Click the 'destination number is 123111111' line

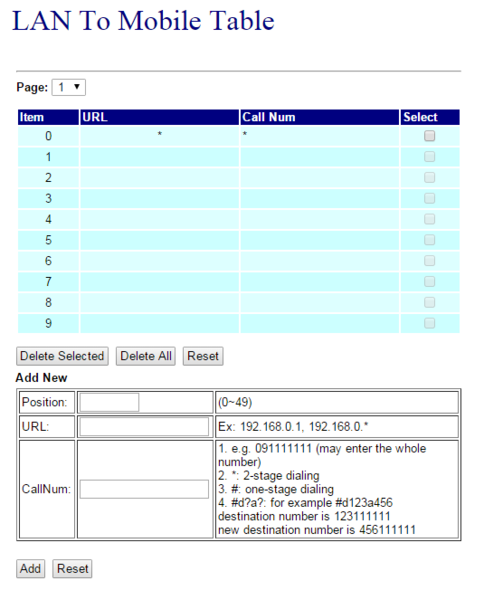[x=304, y=517]
